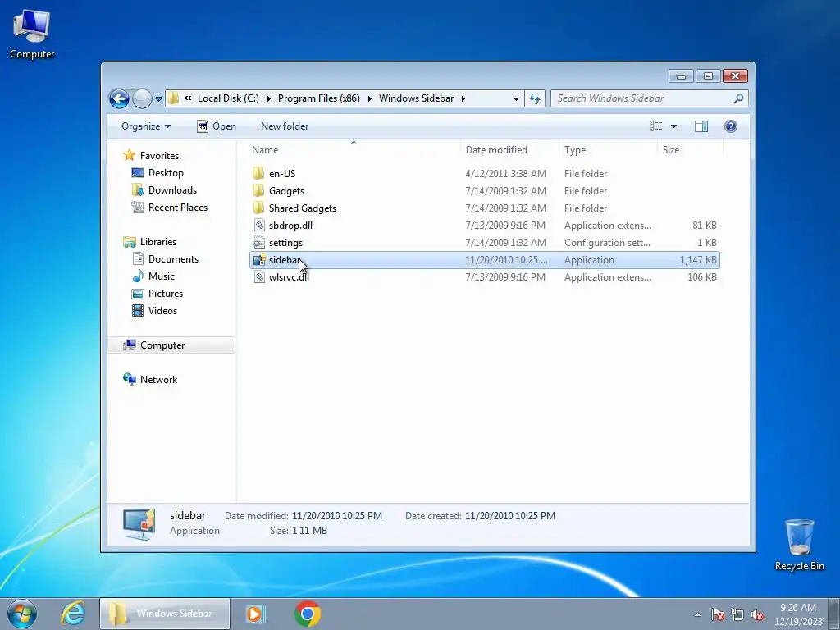Screen dimensions: 840x630
Task: Click the muted volume tray icon
Action: coord(757,614)
